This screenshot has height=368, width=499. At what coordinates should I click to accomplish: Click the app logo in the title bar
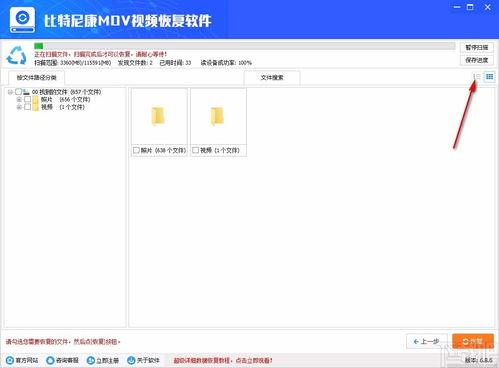pyautogui.click(x=22, y=20)
